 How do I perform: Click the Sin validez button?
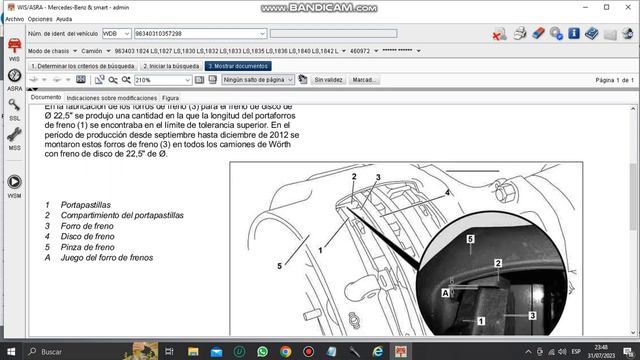(328, 80)
